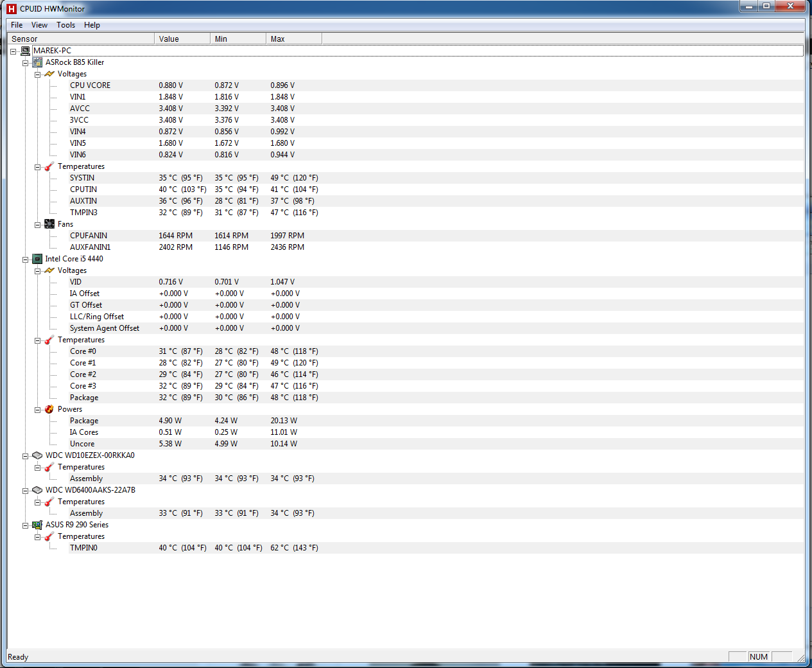
Task: Select the AUXFANIN1 fan row
Action: pos(436,247)
